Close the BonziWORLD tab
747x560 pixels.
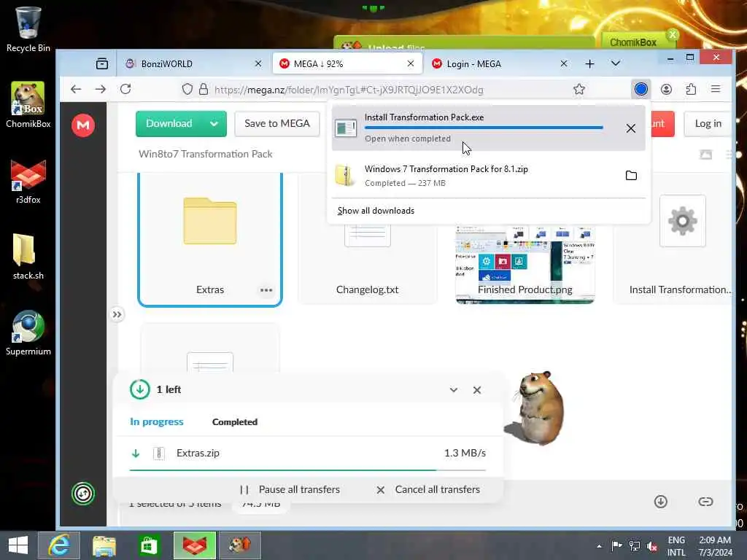[x=258, y=63]
